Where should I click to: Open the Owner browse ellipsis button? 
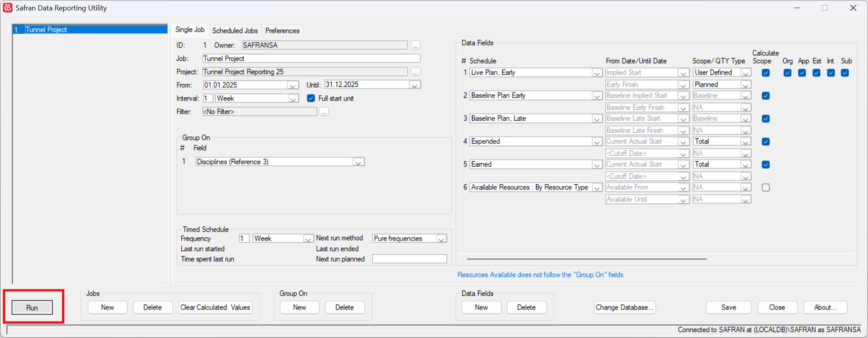(416, 45)
